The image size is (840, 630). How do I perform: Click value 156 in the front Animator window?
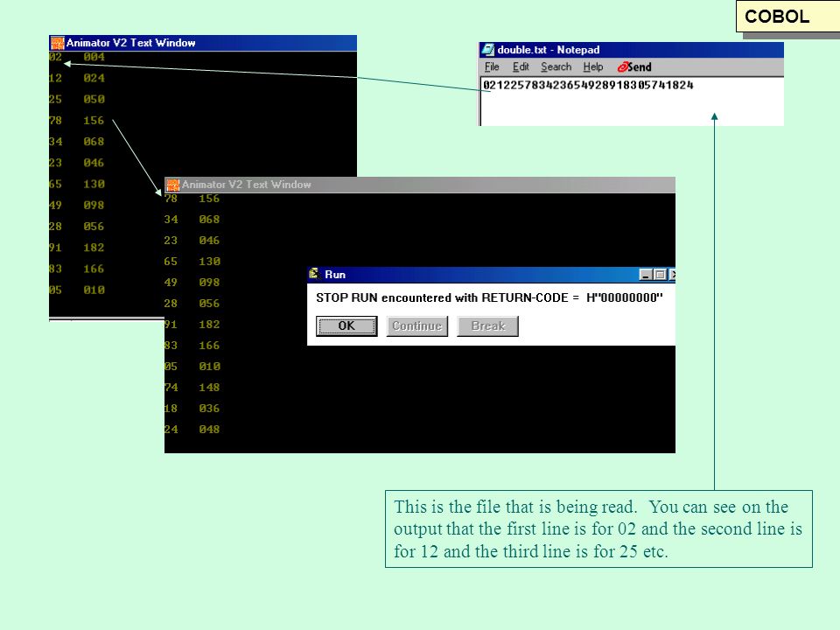(x=209, y=199)
